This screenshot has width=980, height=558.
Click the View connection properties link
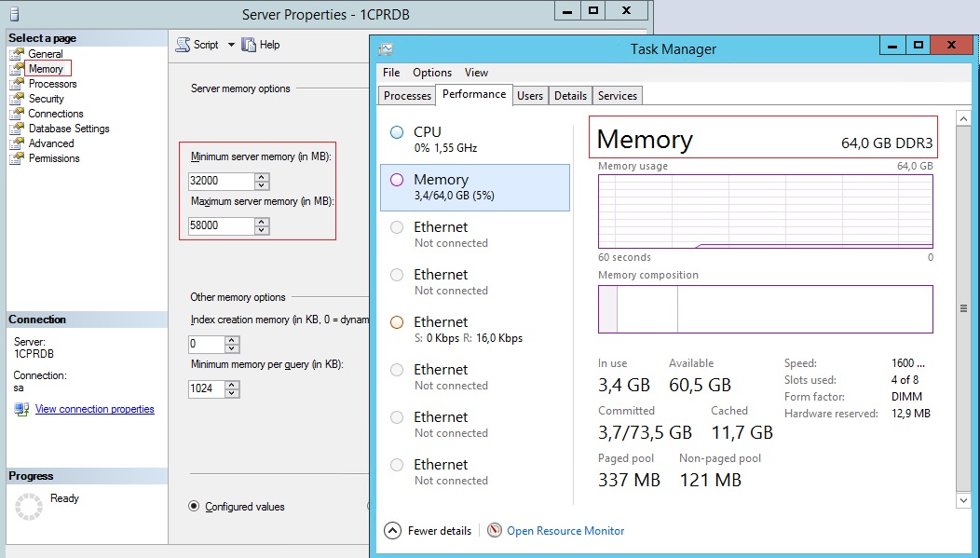[94, 409]
